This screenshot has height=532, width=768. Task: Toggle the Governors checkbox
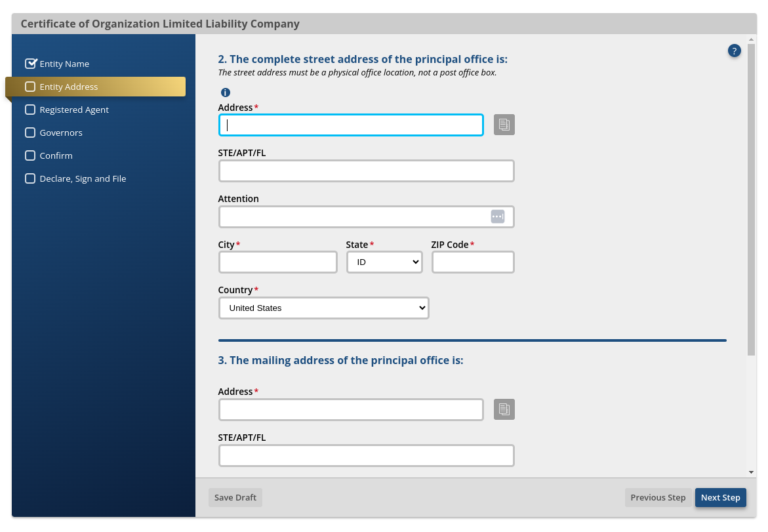pos(30,133)
